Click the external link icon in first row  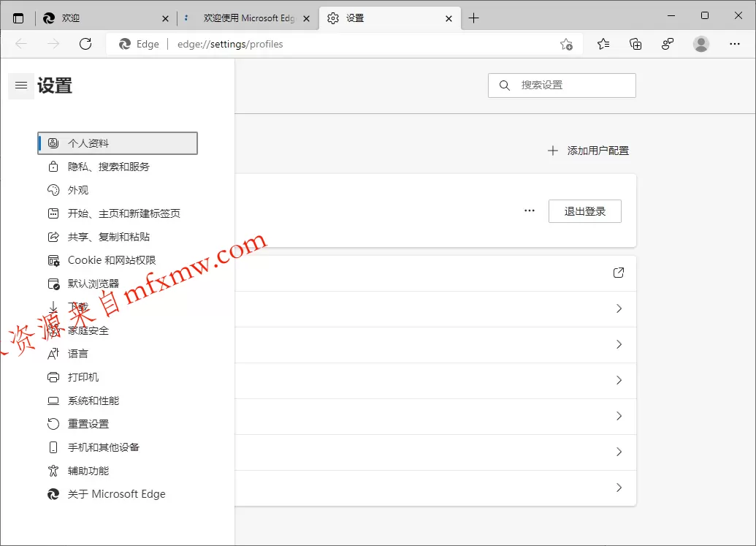(x=619, y=273)
